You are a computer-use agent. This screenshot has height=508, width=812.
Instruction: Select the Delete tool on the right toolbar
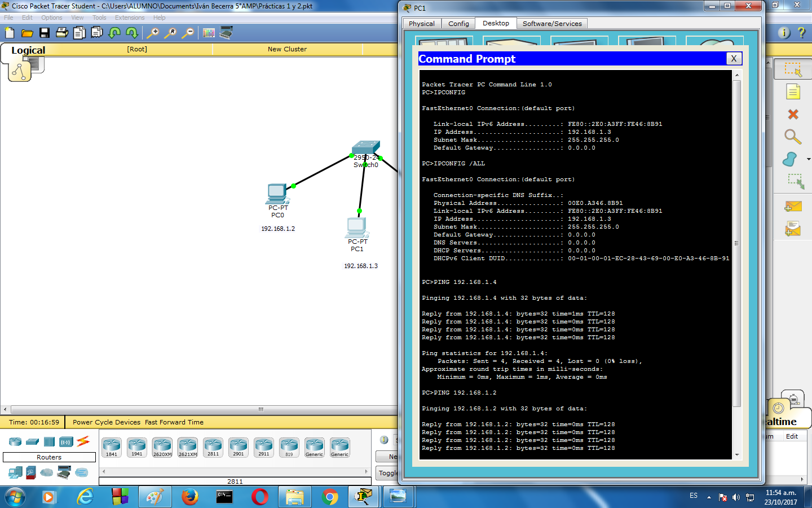point(792,114)
